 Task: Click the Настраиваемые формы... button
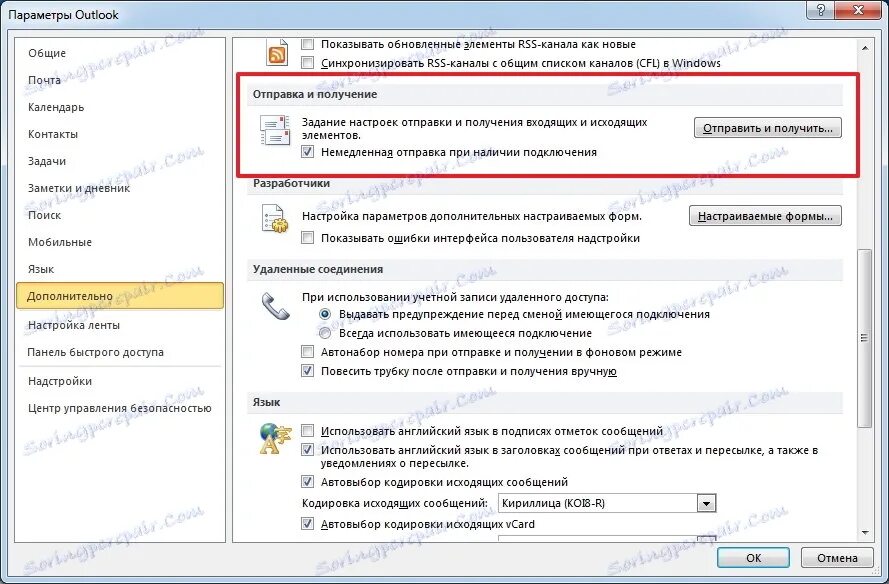click(x=765, y=216)
